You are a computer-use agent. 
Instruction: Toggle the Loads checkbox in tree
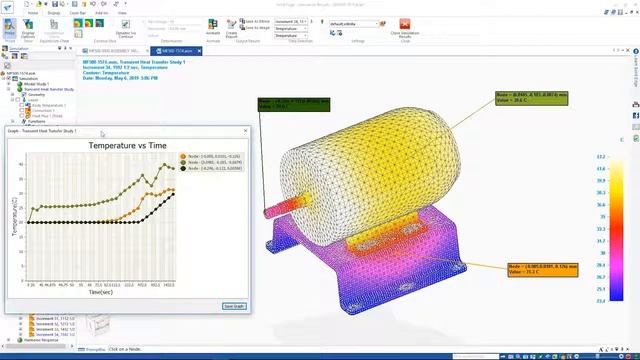(18, 100)
